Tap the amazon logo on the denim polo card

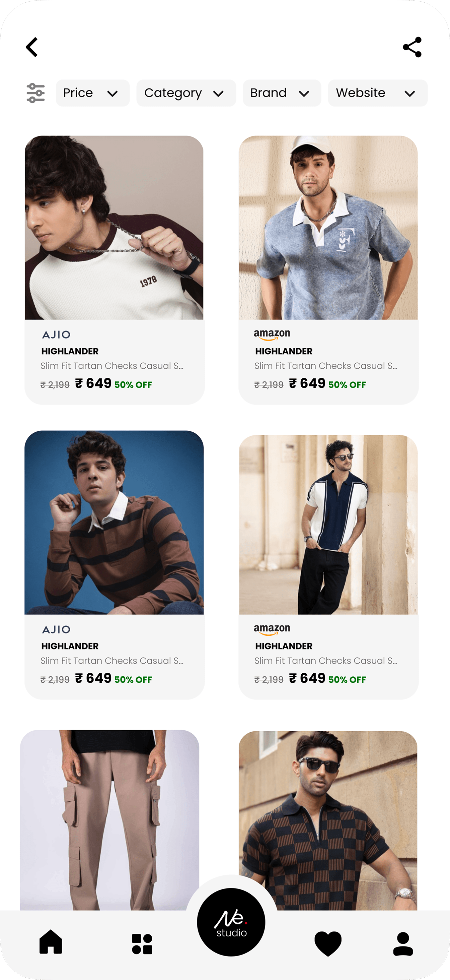click(x=272, y=334)
